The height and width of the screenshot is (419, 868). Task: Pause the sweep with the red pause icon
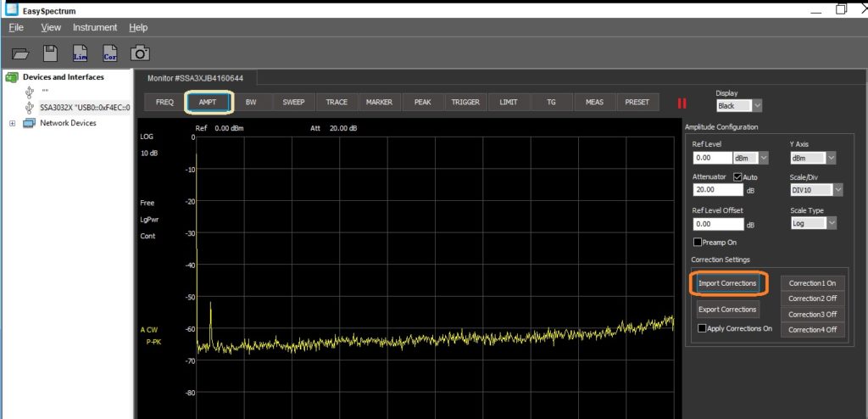pos(681,103)
